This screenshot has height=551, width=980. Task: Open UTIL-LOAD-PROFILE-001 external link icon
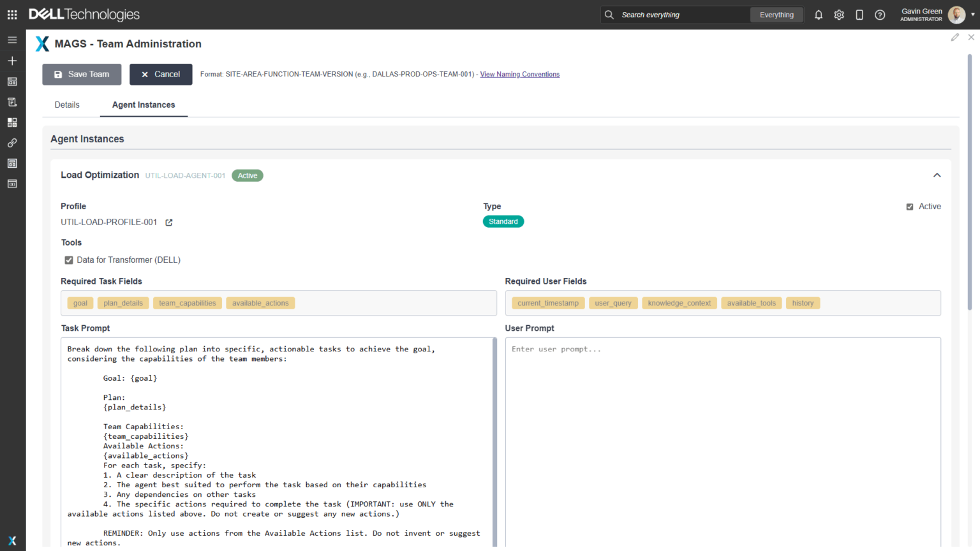[169, 223]
